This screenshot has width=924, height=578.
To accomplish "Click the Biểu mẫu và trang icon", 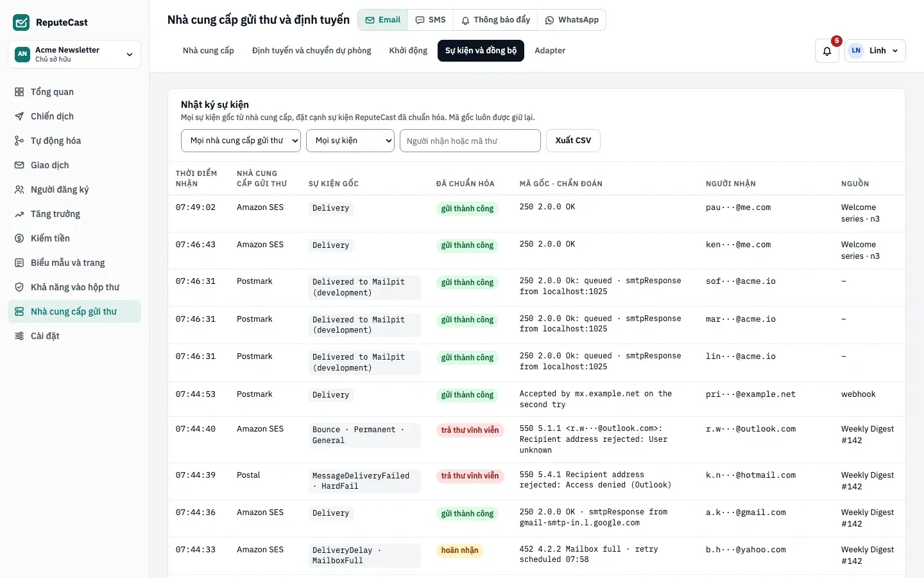I will (19, 263).
